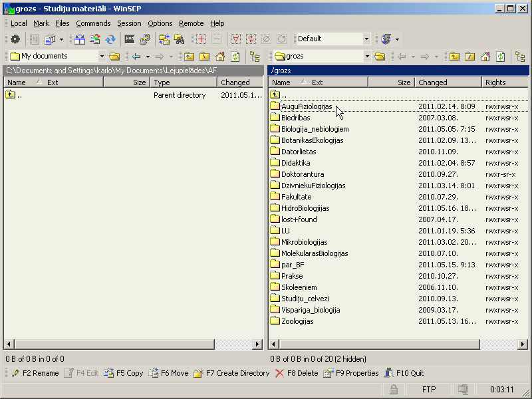This screenshot has width=532, height=399.
Task: Open the grozs remote directory dropdown
Action: [x=367, y=57]
